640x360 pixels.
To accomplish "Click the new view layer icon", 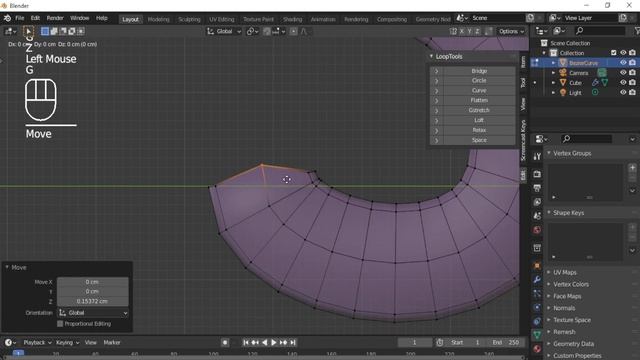I will pos(623,18).
